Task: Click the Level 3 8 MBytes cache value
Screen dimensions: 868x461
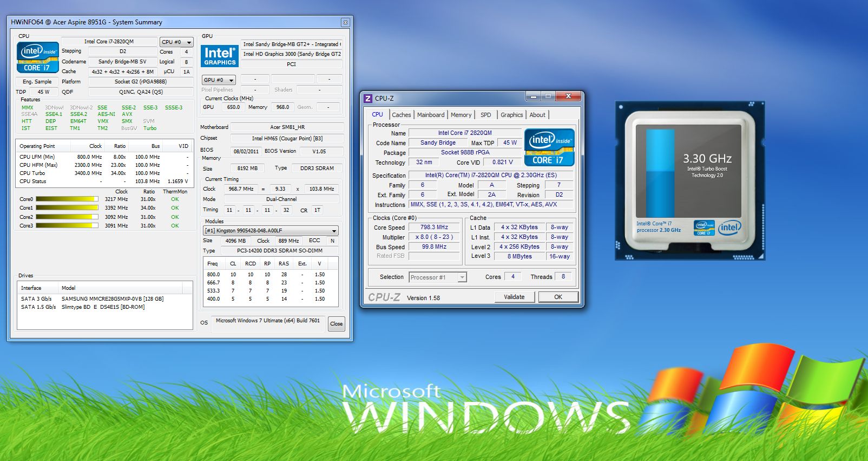Action: click(519, 257)
